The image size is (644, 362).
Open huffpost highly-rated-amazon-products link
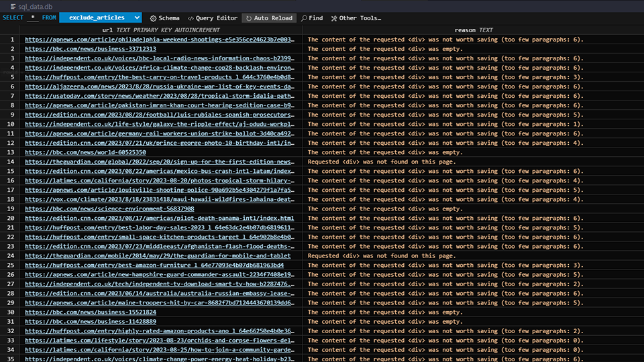pos(160,331)
